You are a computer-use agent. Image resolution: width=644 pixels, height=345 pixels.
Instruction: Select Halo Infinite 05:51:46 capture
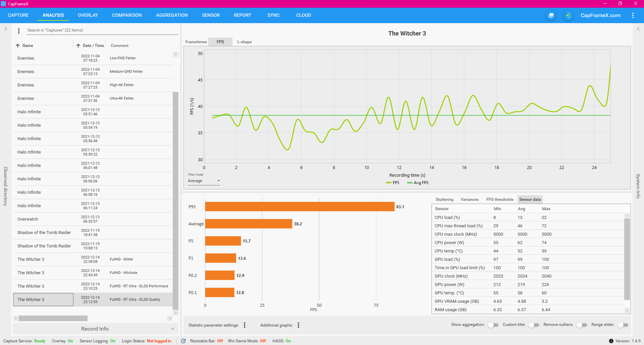pos(93,112)
